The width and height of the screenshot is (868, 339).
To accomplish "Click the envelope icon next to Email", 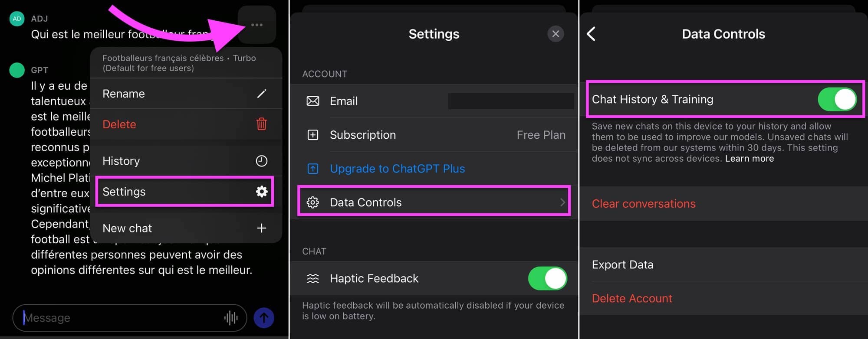I will [x=313, y=101].
